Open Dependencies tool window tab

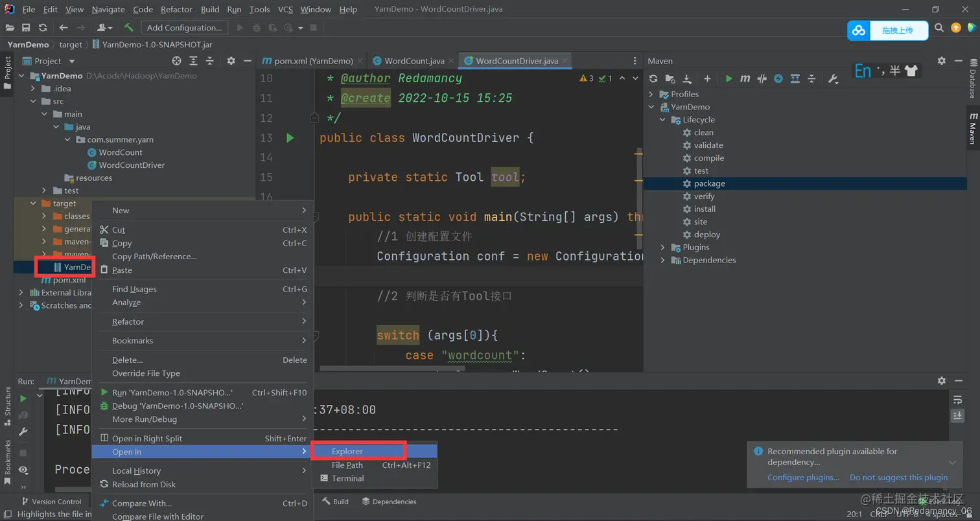[389, 502]
